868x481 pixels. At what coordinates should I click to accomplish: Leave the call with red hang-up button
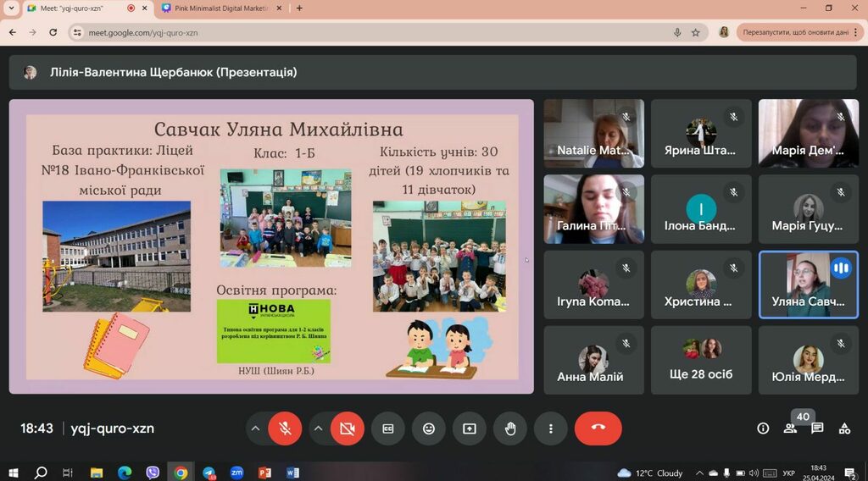click(x=598, y=428)
